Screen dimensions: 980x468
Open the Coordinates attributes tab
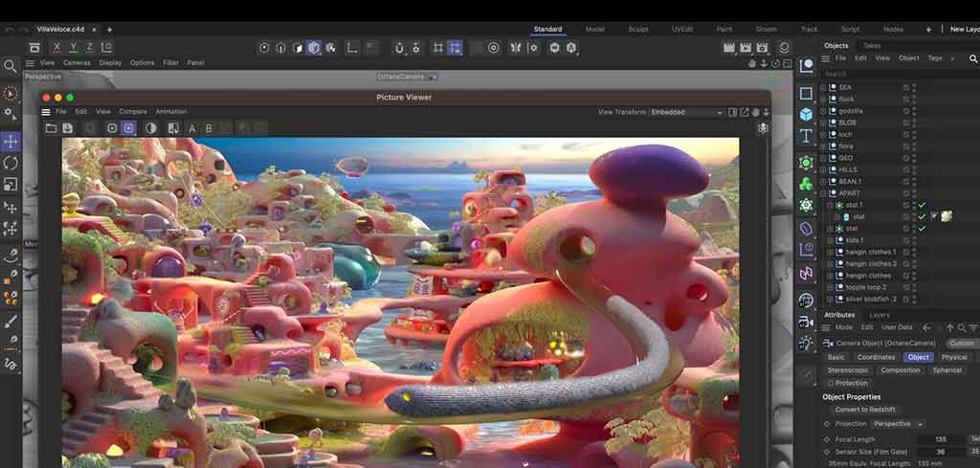click(x=876, y=357)
